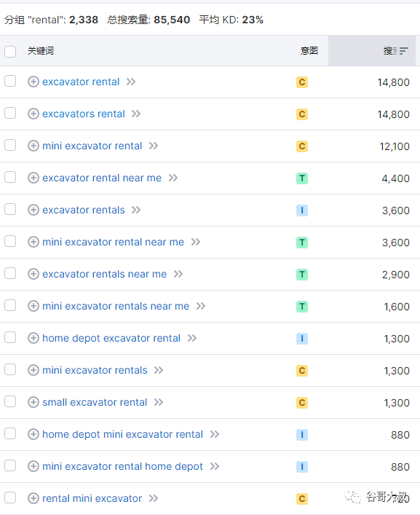Expand chevrons next to 'mini excavator rental'

click(x=154, y=146)
